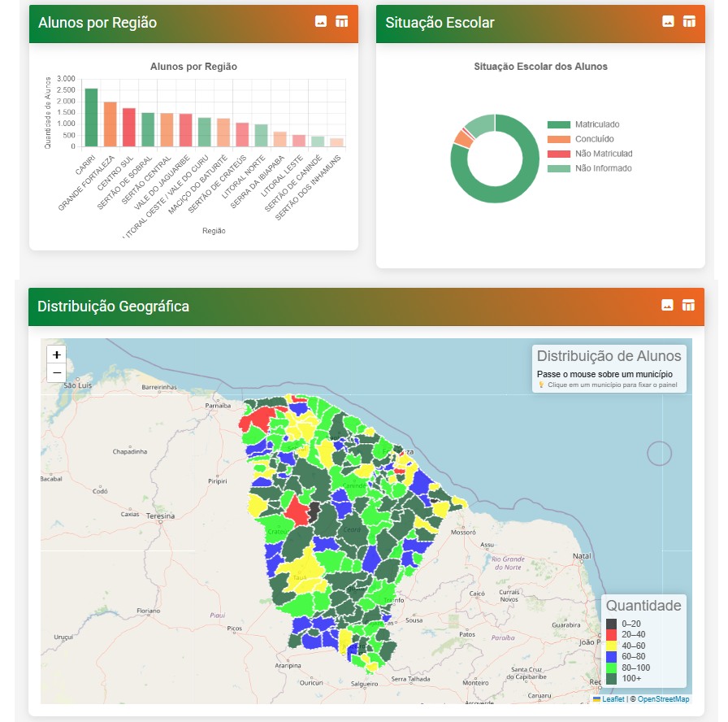Open table view icon in Alunos por Região

(x=342, y=22)
